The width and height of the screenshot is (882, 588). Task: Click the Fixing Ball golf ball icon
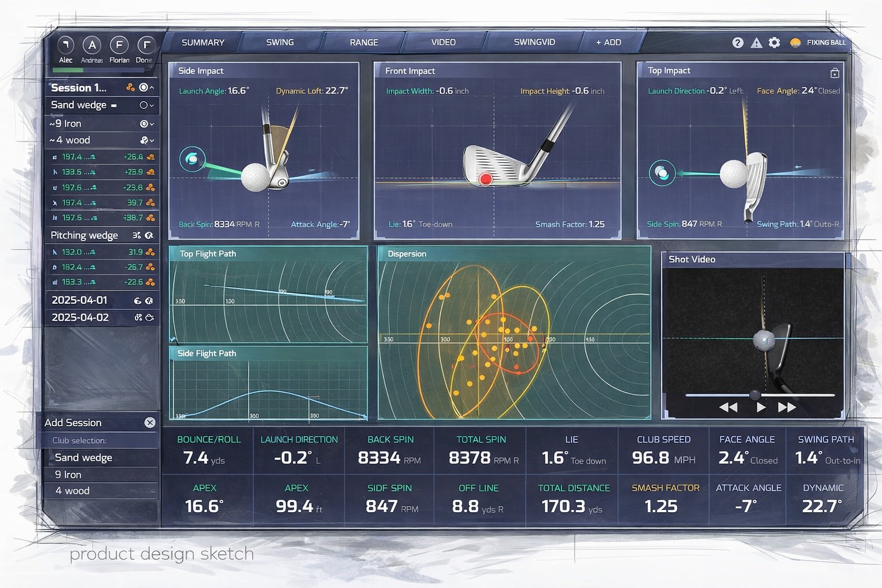tap(795, 42)
